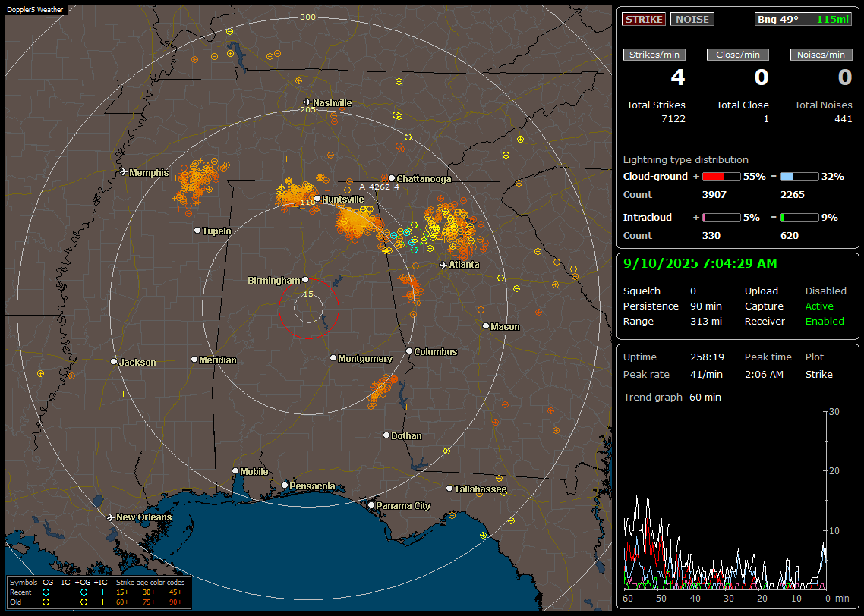Click the Strikes/min label button
The width and height of the screenshot is (864, 616).
654,55
